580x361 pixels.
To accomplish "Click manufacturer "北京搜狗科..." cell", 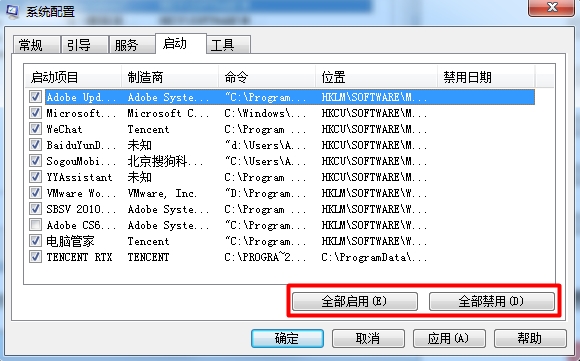I will coord(166,161).
